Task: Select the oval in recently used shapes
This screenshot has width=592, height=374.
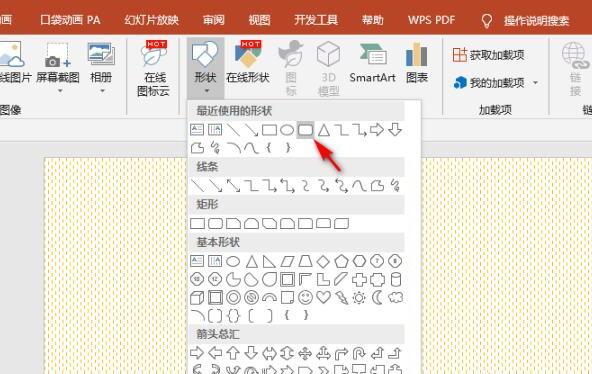Action: [287, 130]
